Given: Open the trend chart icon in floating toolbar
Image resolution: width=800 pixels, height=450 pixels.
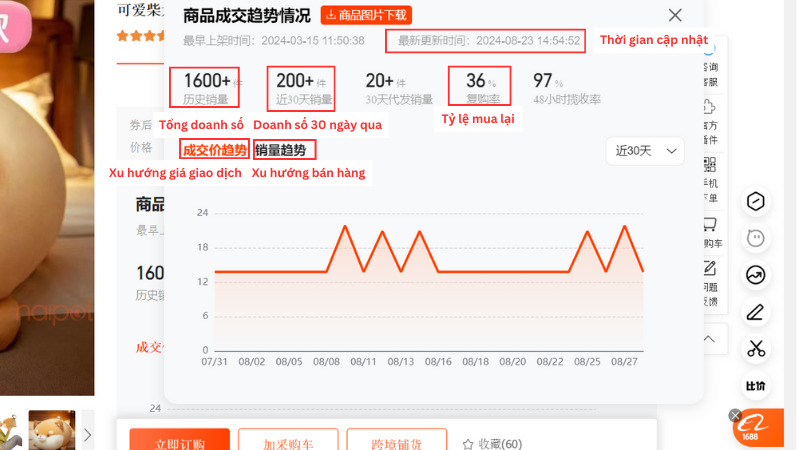Looking at the screenshot, I should coord(756,275).
